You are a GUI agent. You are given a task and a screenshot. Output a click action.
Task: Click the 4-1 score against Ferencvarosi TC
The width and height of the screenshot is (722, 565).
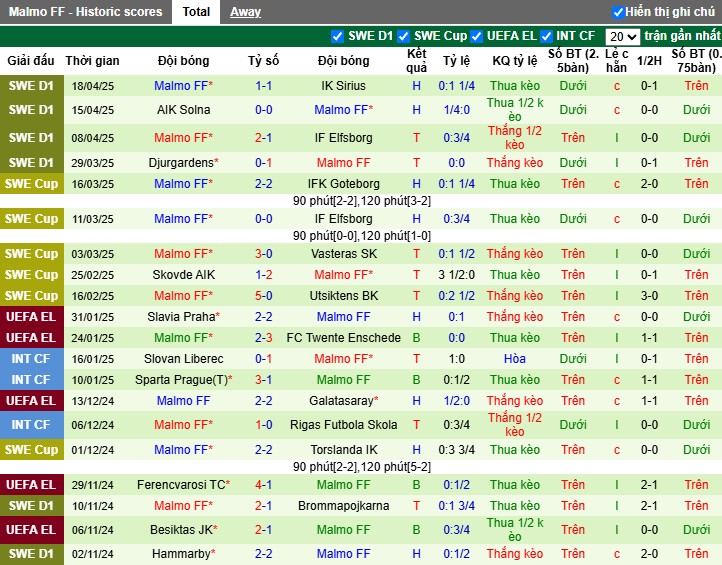pos(263,484)
